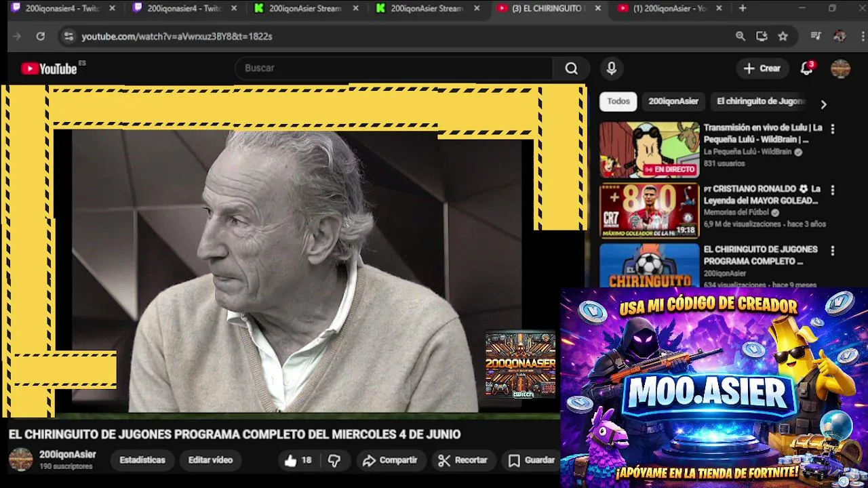Viewport: 868px width, 488px height.
Task: Select the 200iqonAsier filter chip
Action: coord(673,101)
